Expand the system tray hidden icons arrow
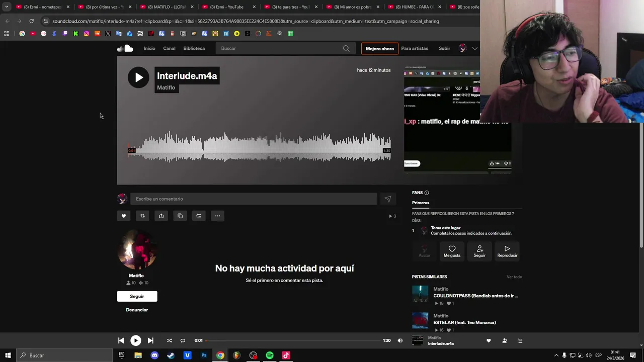 (556, 355)
